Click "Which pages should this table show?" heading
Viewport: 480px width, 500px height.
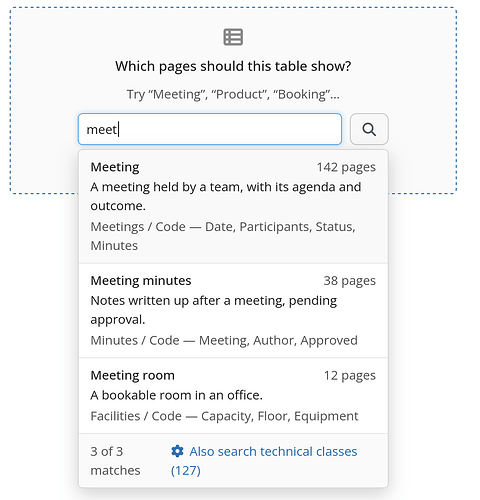pyautogui.click(x=233, y=66)
